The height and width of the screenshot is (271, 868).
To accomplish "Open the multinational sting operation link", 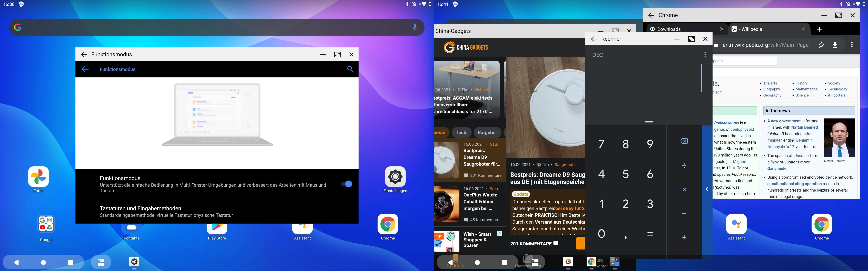I will (795, 184).
